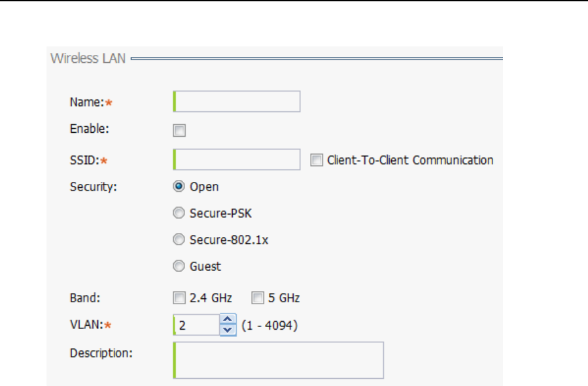Click the SSID field label

pos(84,160)
